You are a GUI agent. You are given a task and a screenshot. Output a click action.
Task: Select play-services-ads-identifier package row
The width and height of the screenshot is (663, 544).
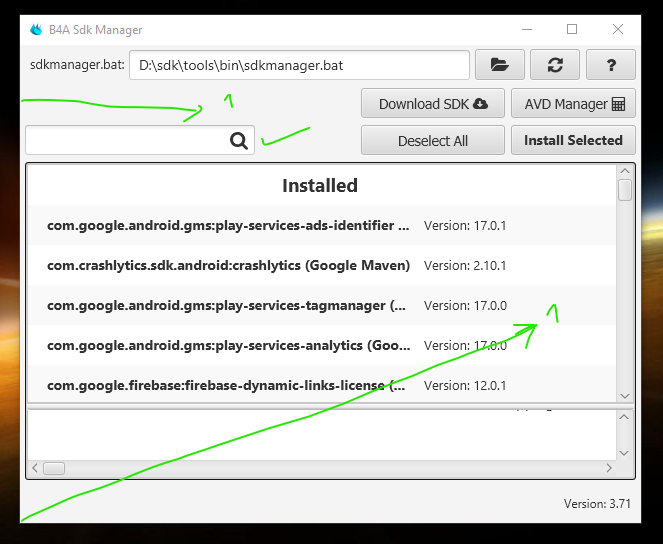coord(322,225)
